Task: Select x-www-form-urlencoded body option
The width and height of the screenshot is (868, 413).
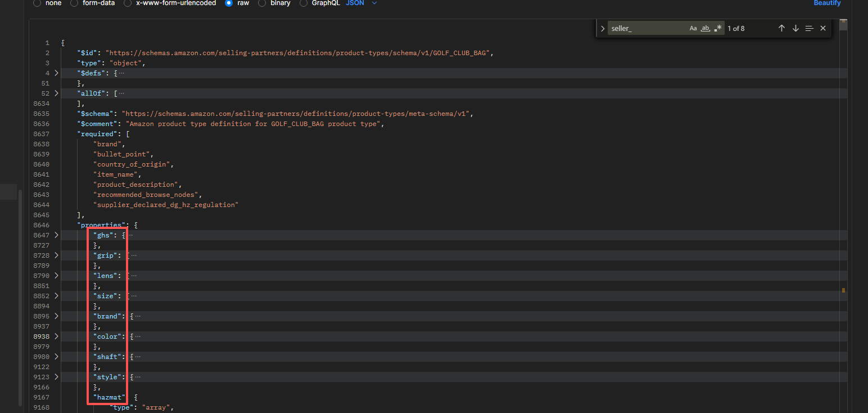Action: point(128,3)
